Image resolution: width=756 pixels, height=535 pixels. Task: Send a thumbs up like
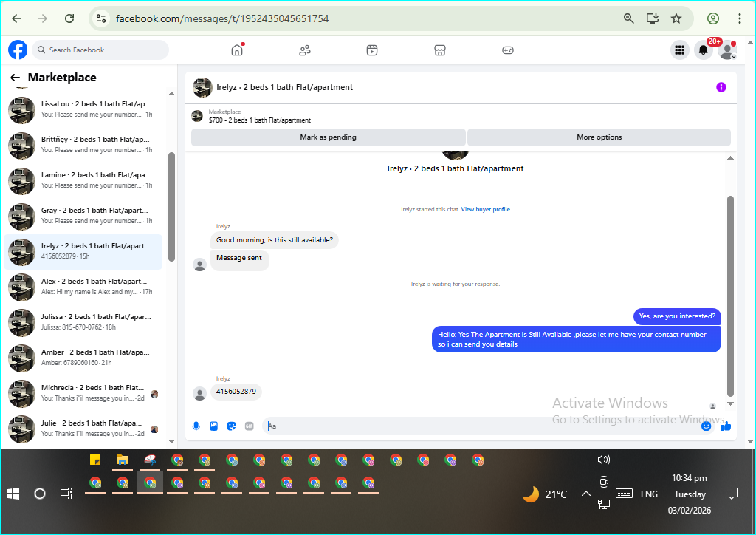click(726, 426)
